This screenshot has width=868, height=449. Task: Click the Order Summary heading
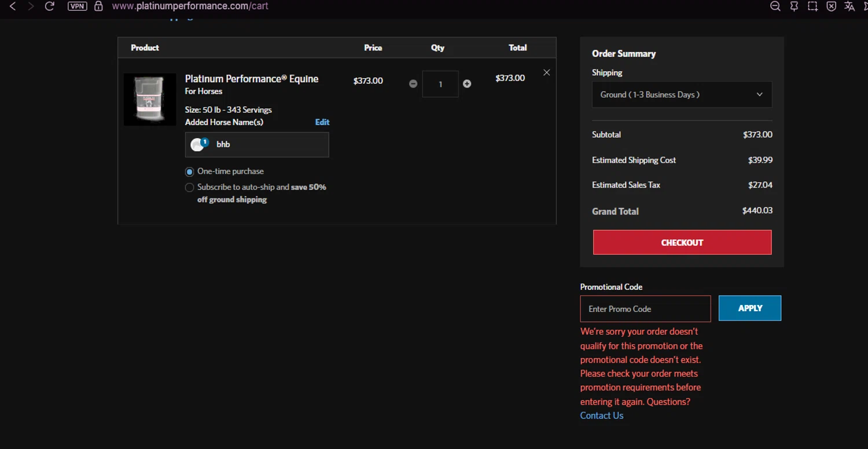point(624,53)
